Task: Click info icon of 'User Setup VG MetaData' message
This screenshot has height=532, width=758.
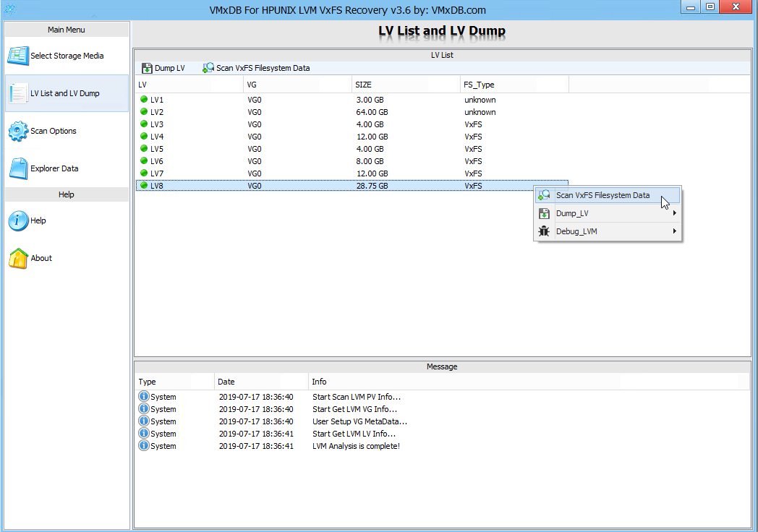Action: point(144,421)
